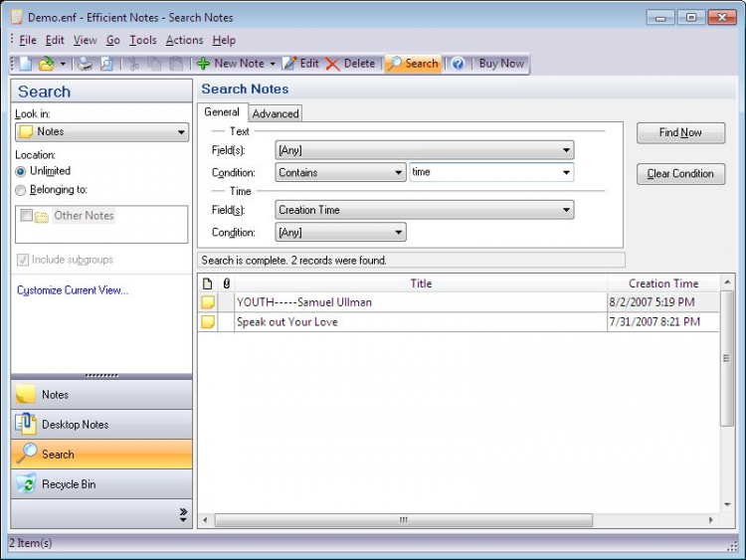Viewport: 746px width, 560px height.
Task: Select the Belonging to radio button
Action: [21, 190]
